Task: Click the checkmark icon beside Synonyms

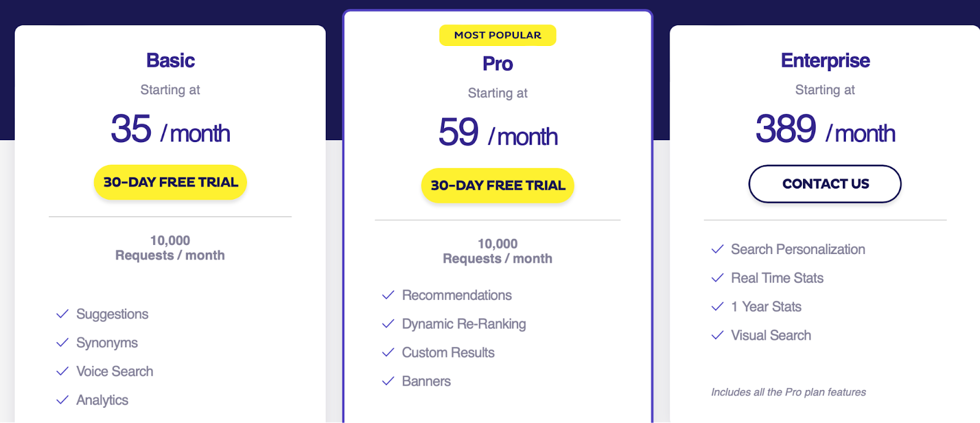Action: (62, 343)
